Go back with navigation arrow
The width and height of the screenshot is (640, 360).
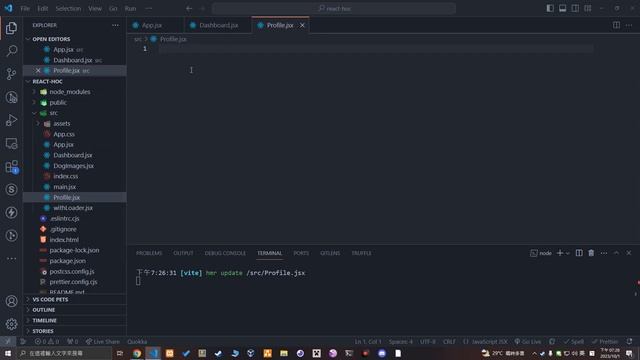[189, 8]
